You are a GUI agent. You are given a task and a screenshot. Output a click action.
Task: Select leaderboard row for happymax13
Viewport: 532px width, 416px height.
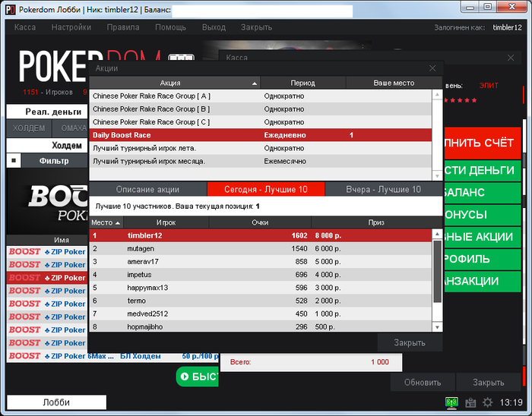coord(261,288)
